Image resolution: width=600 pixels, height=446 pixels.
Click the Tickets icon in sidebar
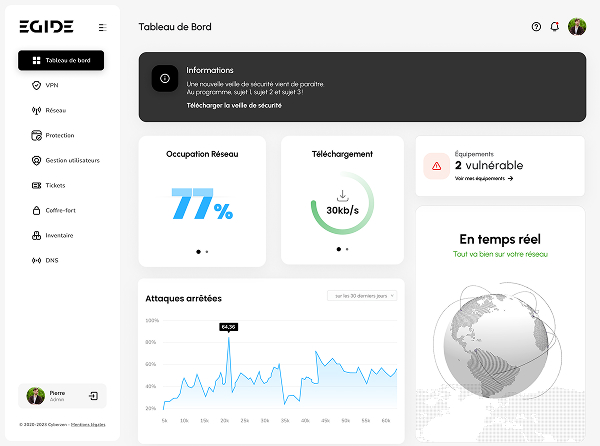click(36, 186)
